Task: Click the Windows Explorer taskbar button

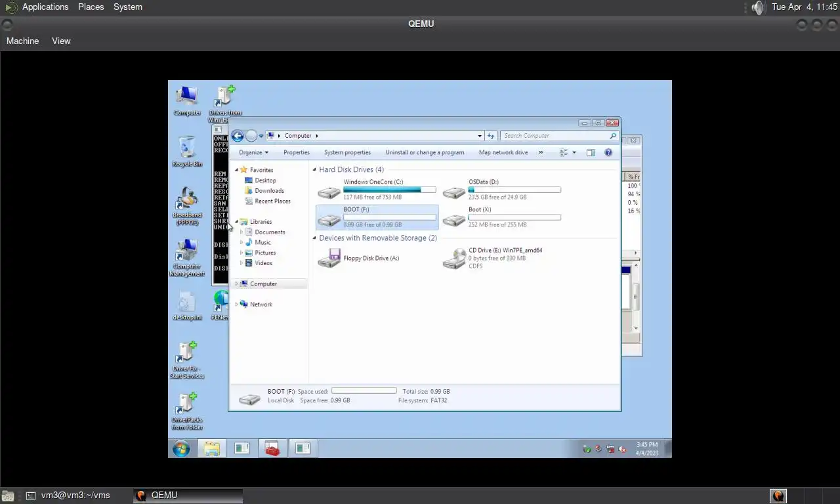Action: (x=211, y=448)
